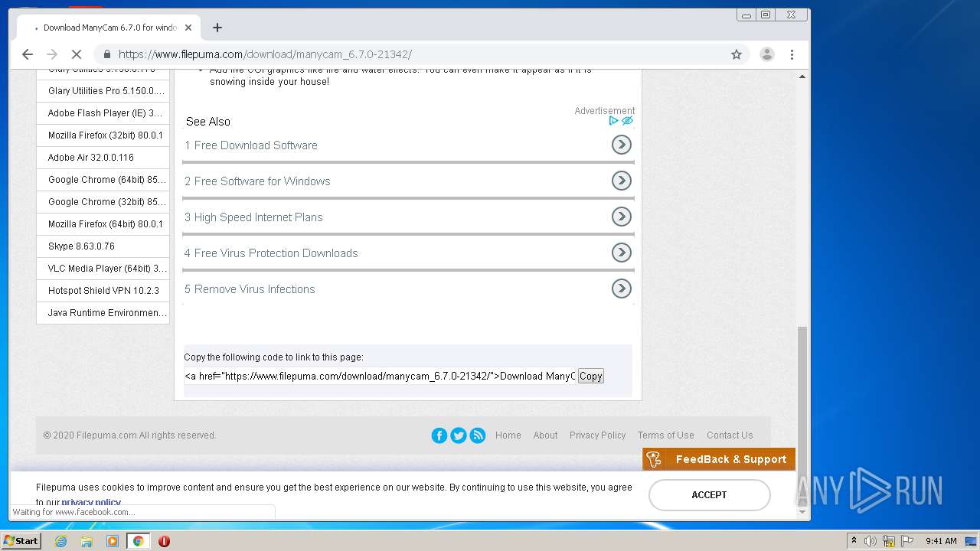The height and width of the screenshot is (551, 980).
Task: Open arrow for High Speed Internet Plans
Action: click(622, 217)
